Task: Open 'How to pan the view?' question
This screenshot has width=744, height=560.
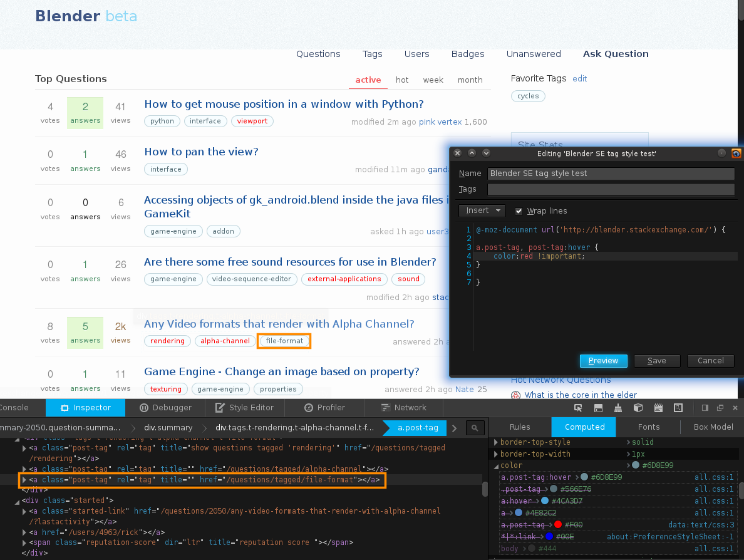Action: click(x=201, y=152)
